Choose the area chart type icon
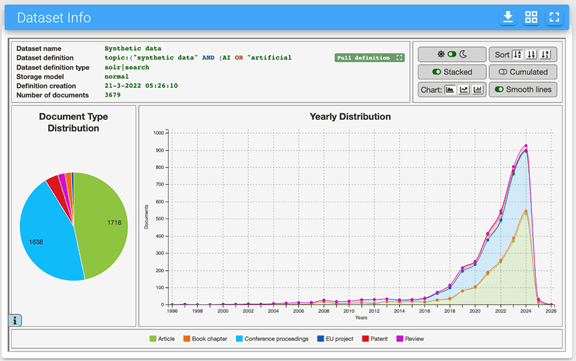 tap(450, 90)
